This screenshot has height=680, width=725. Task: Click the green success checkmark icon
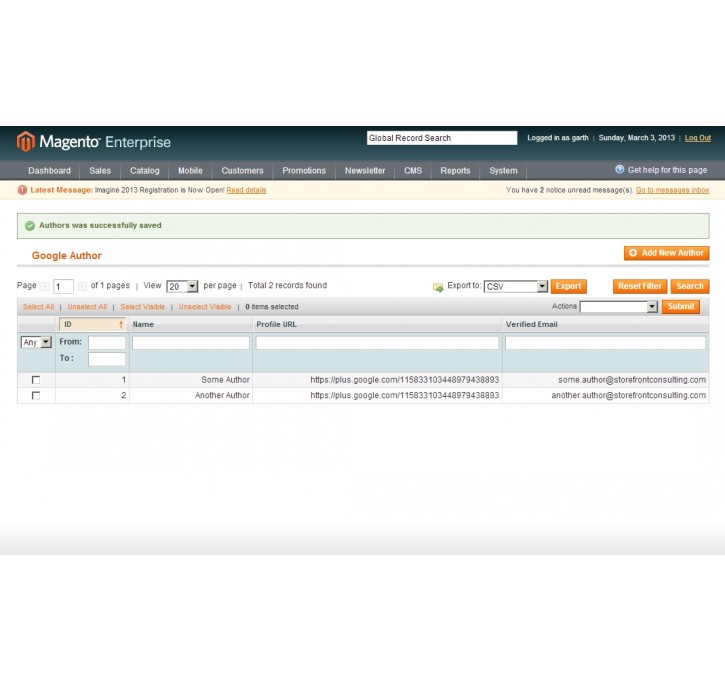(30, 226)
